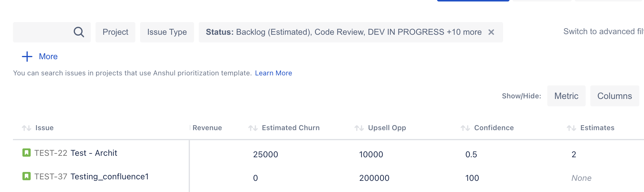644x192 pixels.
Task: Sort by the Issue column arrows
Action: (x=26, y=128)
